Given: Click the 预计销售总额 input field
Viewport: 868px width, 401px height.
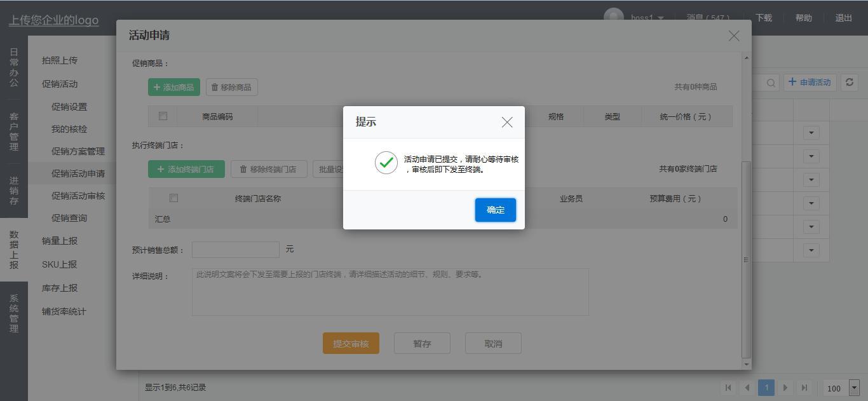Looking at the screenshot, I should [235, 250].
